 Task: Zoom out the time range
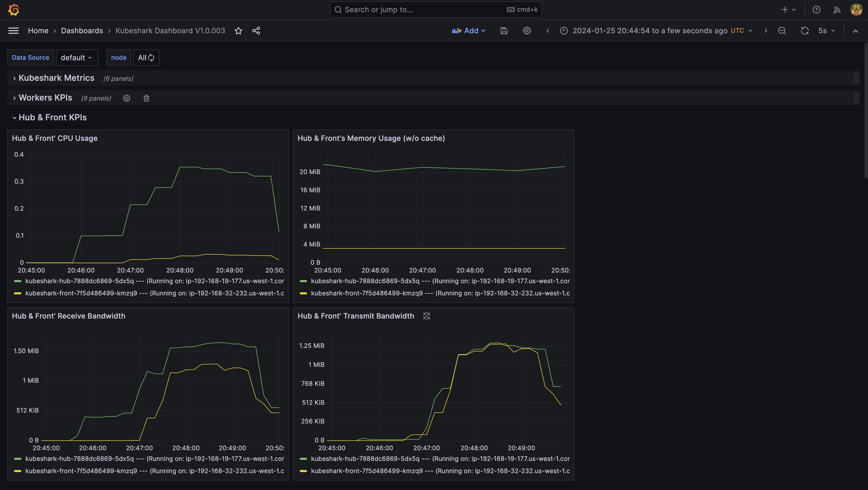(782, 31)
